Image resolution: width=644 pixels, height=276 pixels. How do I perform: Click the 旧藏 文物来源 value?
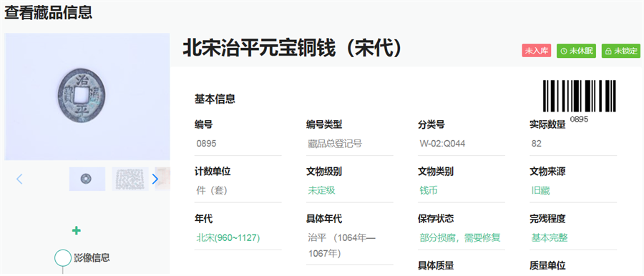[x=540, y=191]
